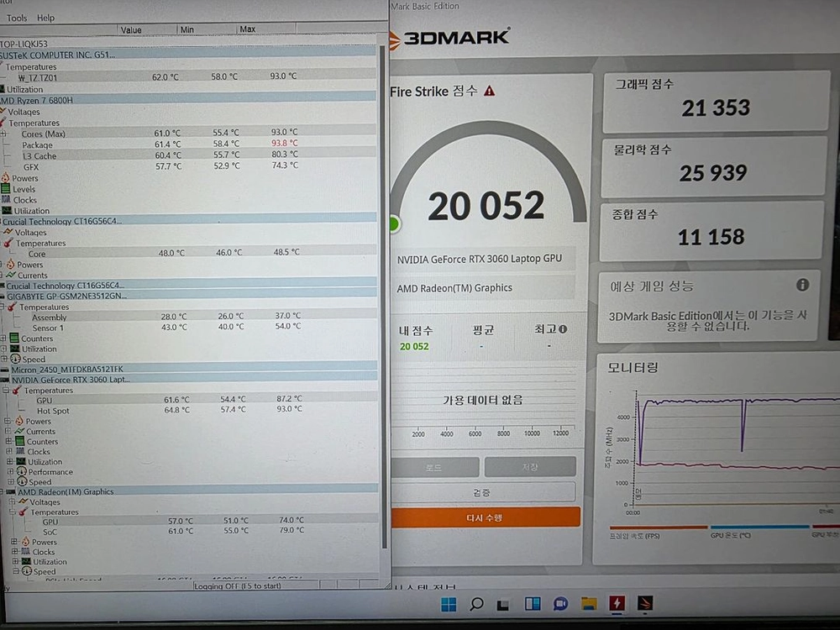Screen dimensions: 840x630
Task: Expand Powers under NVIDIA GeForce RTX 3060
Action: 8,421
